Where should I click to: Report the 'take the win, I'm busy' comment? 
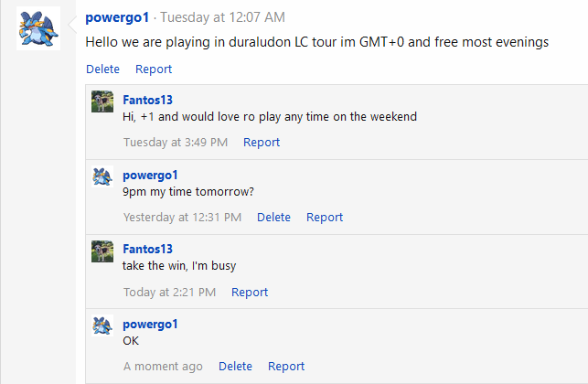[x=250, y=293]
